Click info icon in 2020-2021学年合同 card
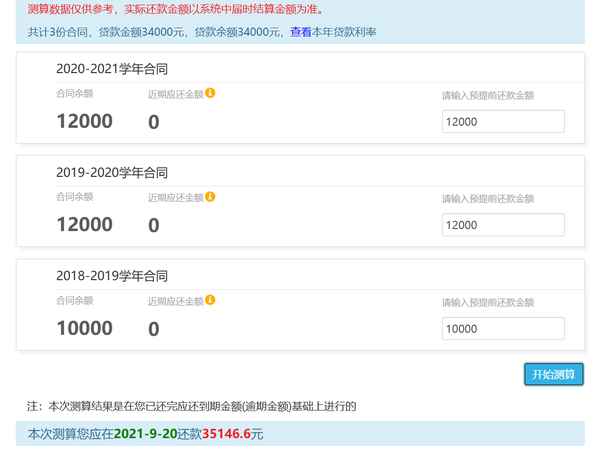Screen dimensions: 600x455 [210, 93]
